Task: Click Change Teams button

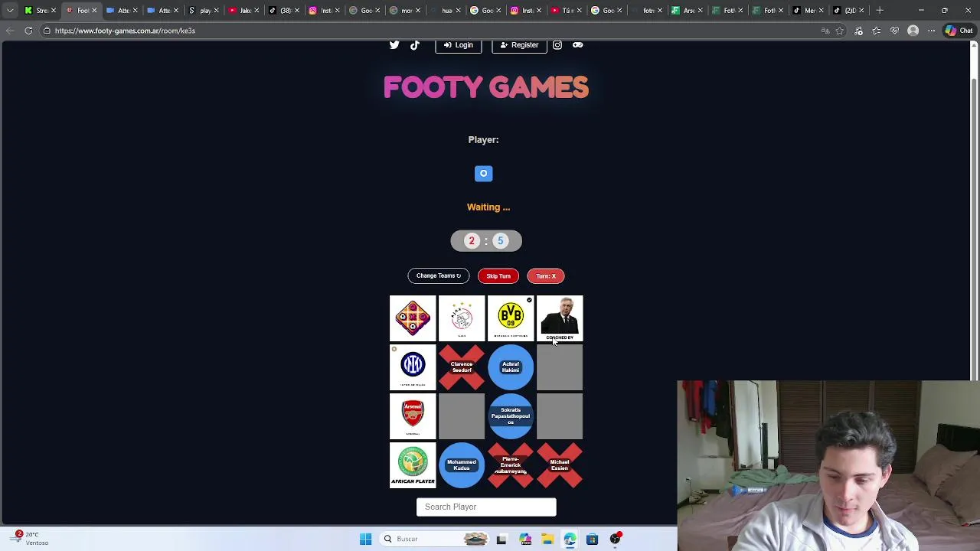Action: (x=439, y=275)
